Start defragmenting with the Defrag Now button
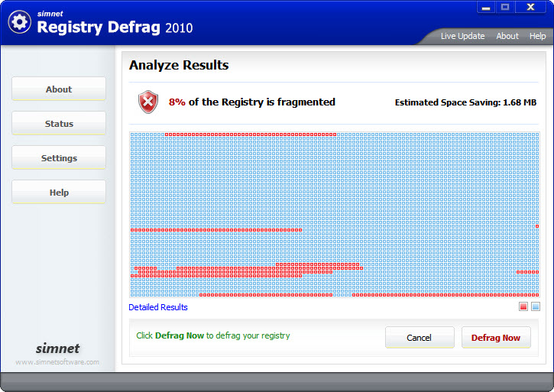Image resolution: width=554 pixels, height=392 pixels. pyautogui.click(x=495, y=338)
